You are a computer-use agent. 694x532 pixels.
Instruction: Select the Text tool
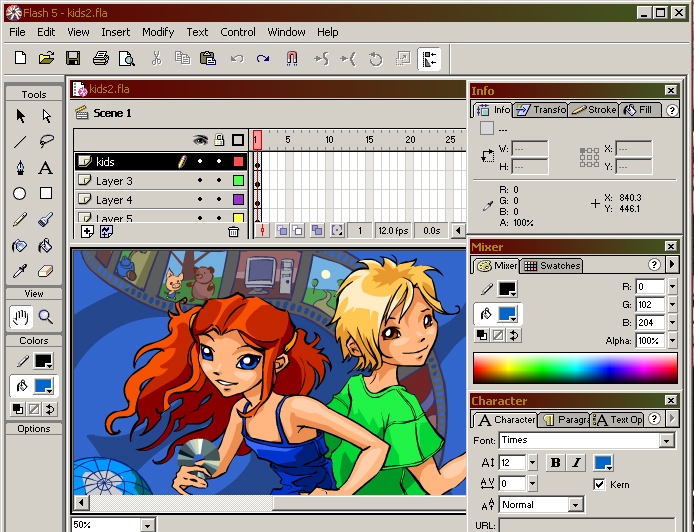46,168
